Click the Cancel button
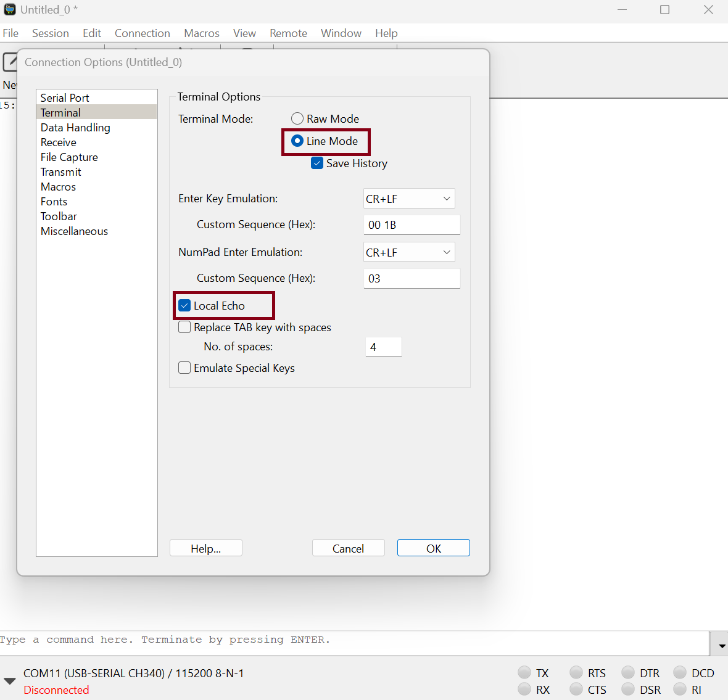The width and height of the screenshot is (728, 700). point(348,548)
